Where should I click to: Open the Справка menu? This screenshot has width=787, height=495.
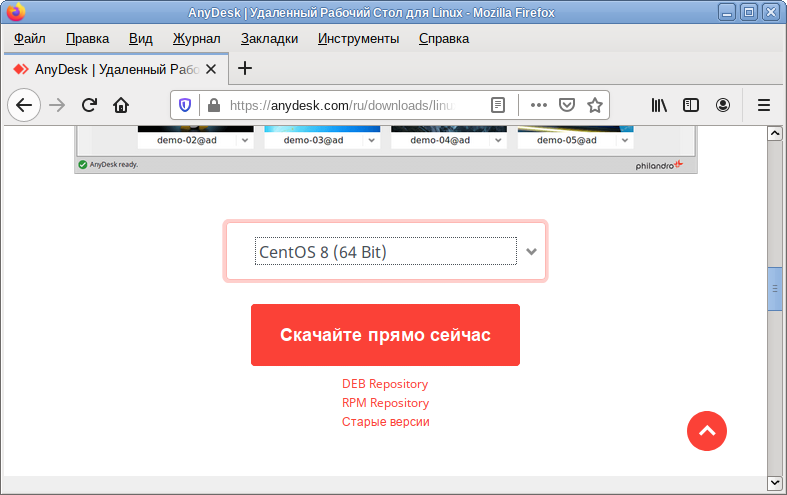tap(444, 39)
